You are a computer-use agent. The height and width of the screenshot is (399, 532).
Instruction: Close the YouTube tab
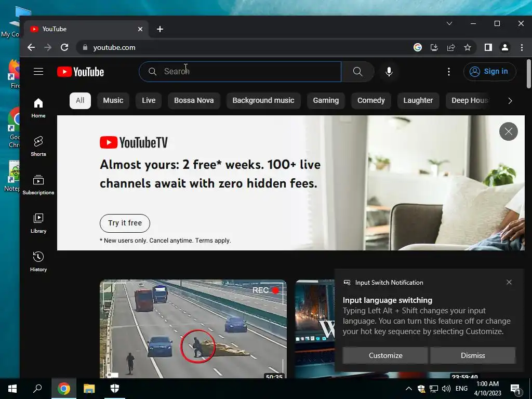(140, 29)
